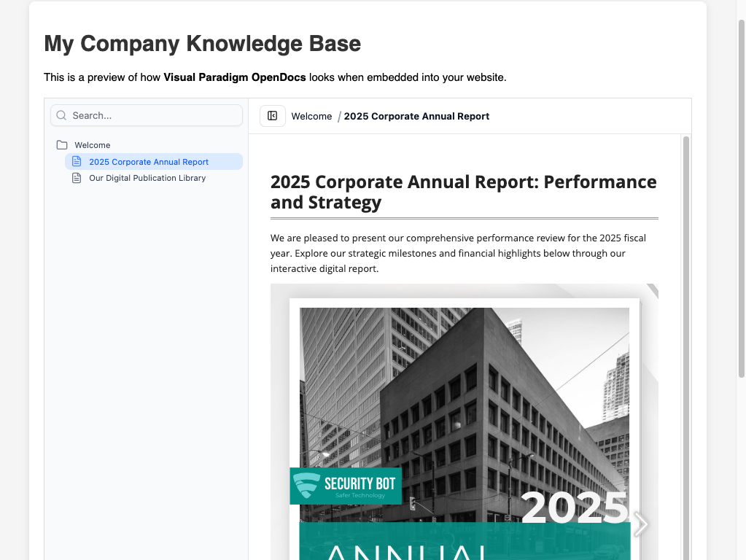Toggle the navigation sidebar visibility
The image size is (746, 560).
click(272, 115)
